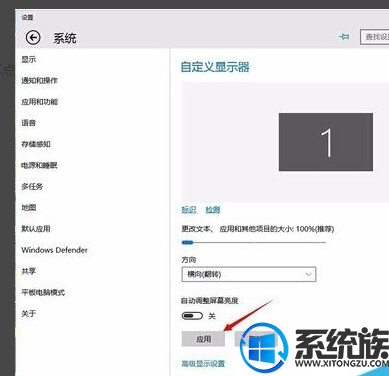This screenshot has width=389, height=376.
Task: Select 平板电脑模式 tablet mode item
Action: pyautogui.click(x=43, y=292)
